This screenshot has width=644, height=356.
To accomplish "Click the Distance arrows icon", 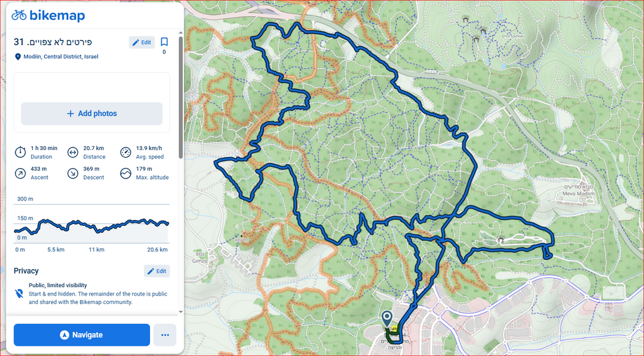I will (x=73, y=153).
